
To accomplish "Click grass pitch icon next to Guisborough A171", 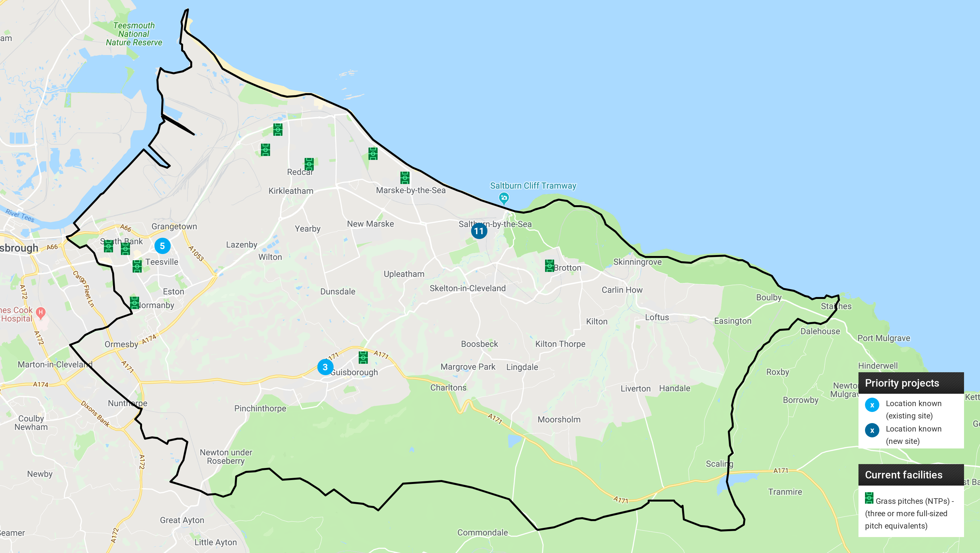I will click(363, 357).
